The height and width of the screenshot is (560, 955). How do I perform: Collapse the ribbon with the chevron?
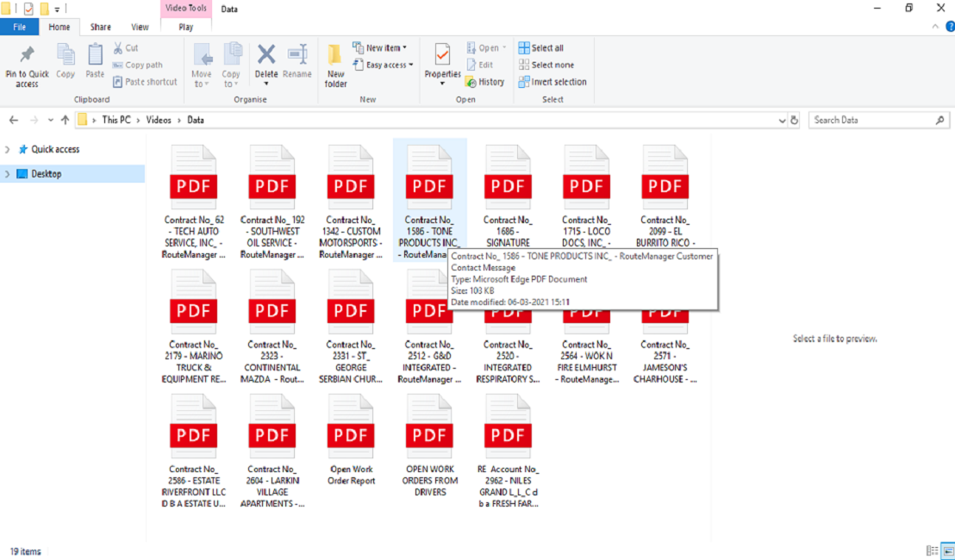coord(935,27)
